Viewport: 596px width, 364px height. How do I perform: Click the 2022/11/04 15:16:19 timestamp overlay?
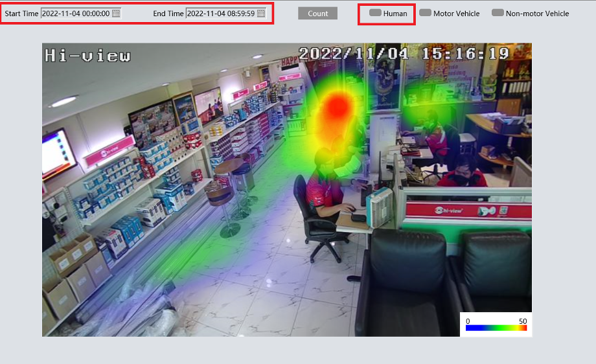click(403, 54)
